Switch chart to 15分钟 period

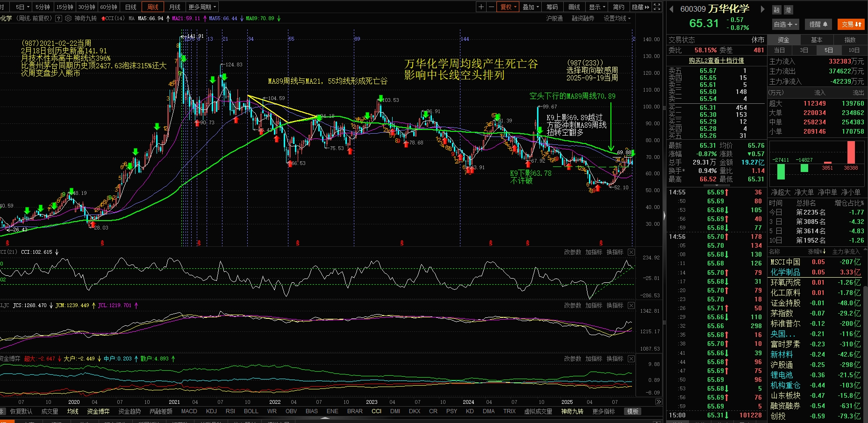(x=65, y=7)
